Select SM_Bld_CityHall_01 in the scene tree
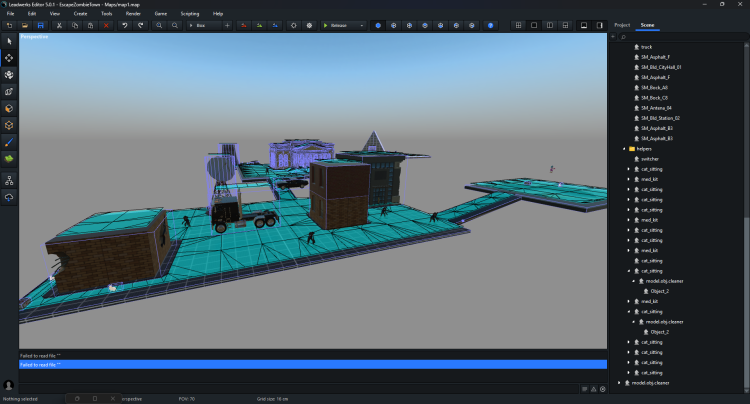Screen dimensions: 750x404 [x=660, y=67]
